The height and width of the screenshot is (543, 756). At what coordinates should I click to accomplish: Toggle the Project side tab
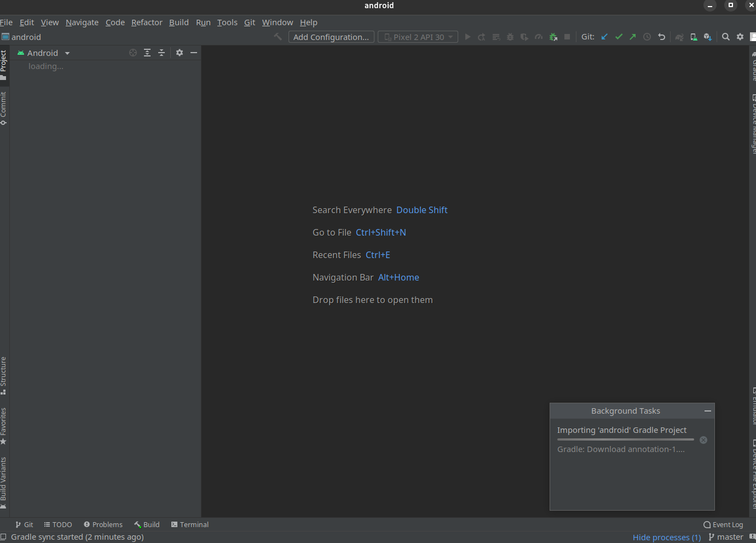tap(4, 65)
